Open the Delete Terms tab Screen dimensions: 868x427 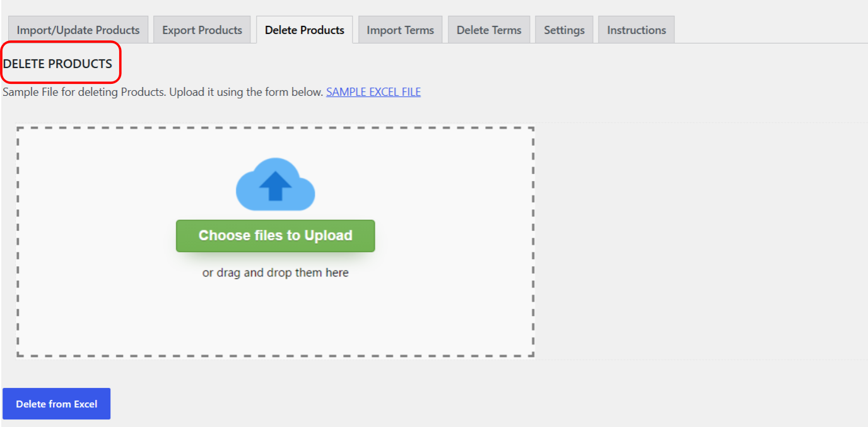point(489,30)
